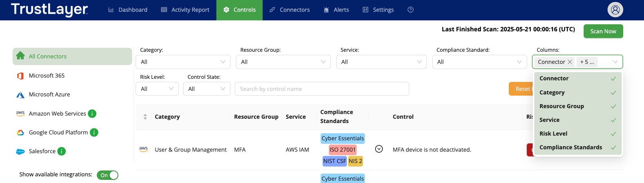Open the Compliance Standard filter dropdown
644x183 pixels.
[479, 62]
